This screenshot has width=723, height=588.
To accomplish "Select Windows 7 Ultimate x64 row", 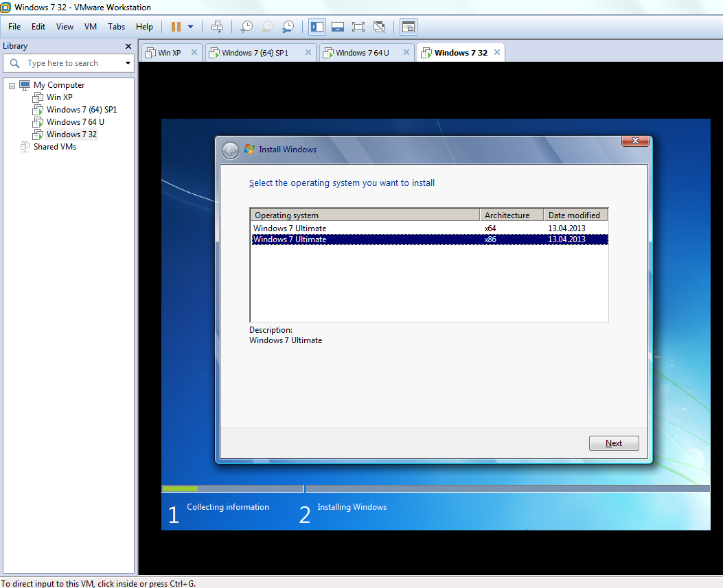I will (x=429, y=228).
